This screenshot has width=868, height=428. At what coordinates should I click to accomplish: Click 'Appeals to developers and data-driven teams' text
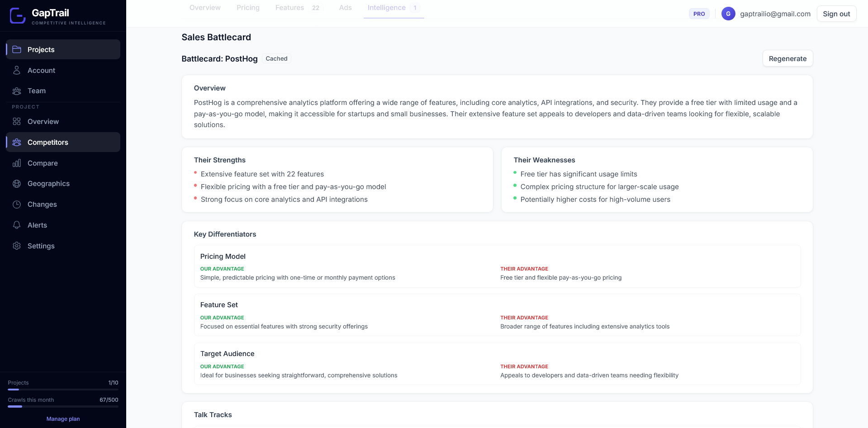coord(589,376)
